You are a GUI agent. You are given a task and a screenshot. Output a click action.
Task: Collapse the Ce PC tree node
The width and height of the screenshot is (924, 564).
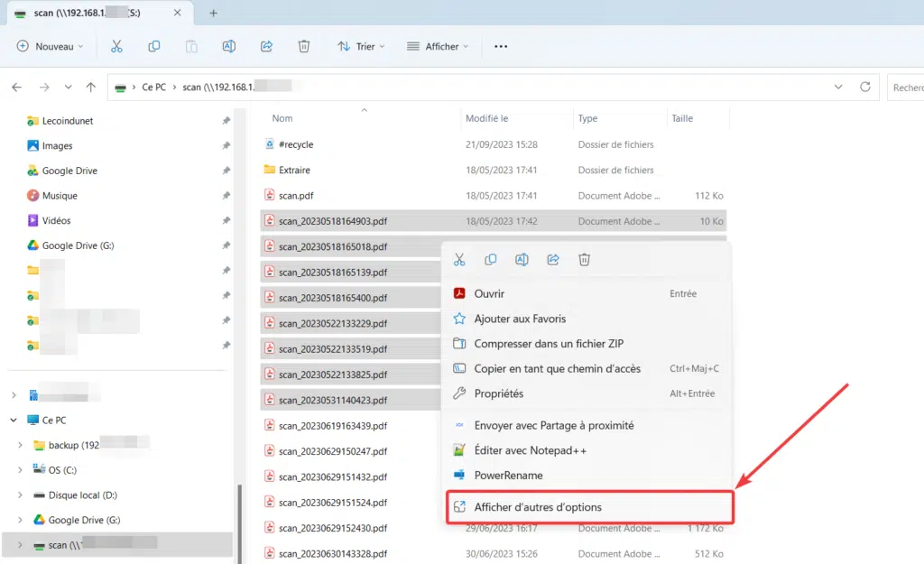click(x=13, y=421)
